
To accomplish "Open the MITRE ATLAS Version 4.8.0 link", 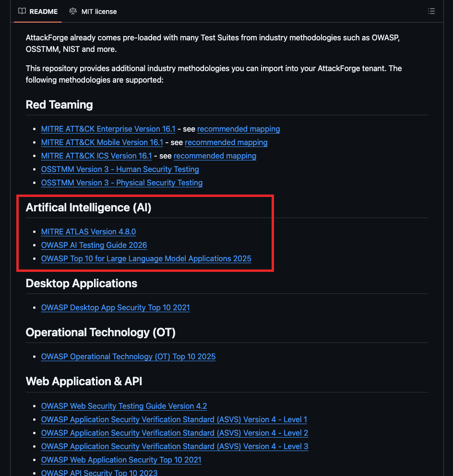I will (x=88, y=232).
